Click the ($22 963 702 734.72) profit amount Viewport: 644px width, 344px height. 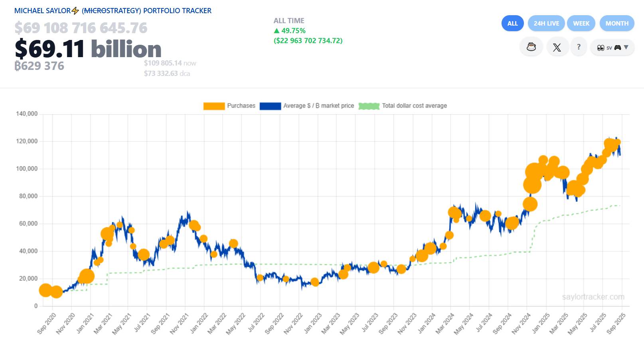(x=308, y=41)
